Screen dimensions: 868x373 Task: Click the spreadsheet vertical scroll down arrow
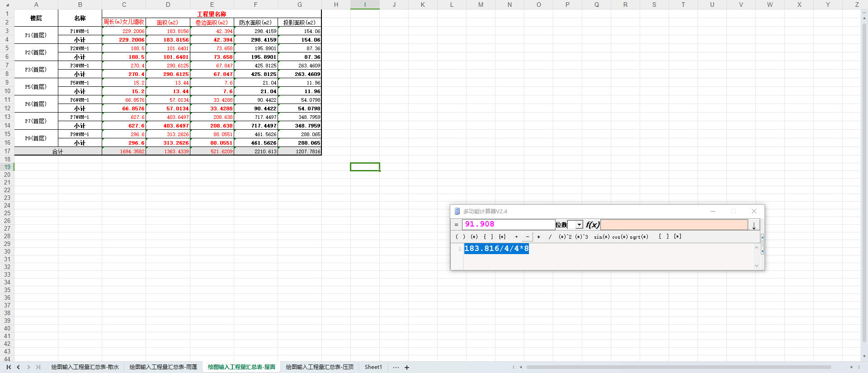[x=864, y=356]
